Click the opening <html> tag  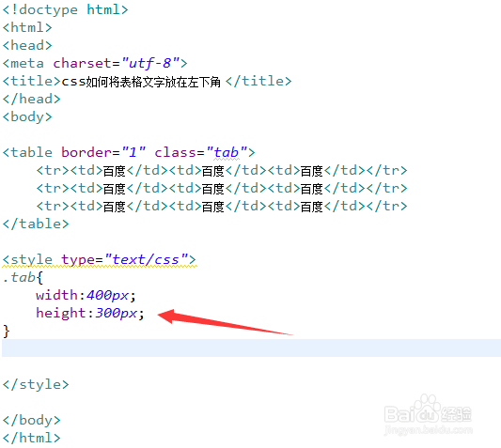27,27
